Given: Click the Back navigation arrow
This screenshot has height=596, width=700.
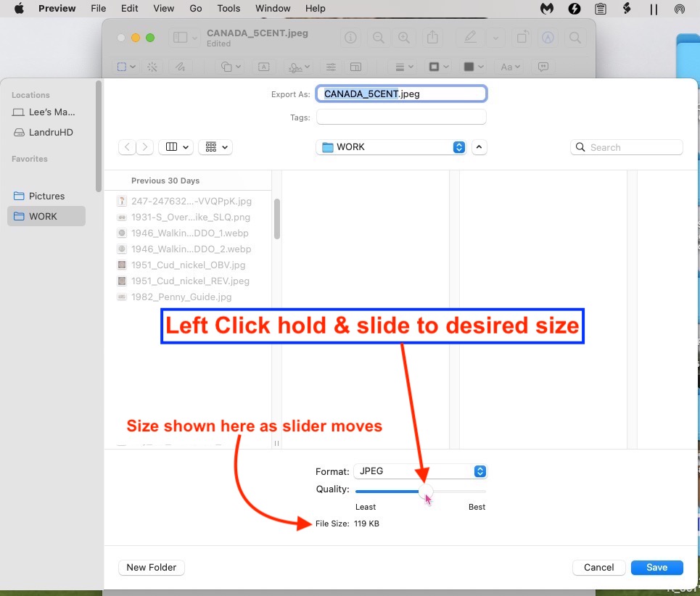Looking at the screenshot, I should coord(127,146).
